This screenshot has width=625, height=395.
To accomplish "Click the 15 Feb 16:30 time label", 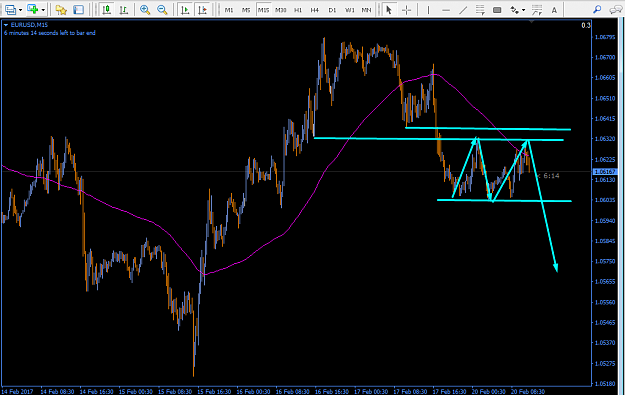I will (214, 391).
